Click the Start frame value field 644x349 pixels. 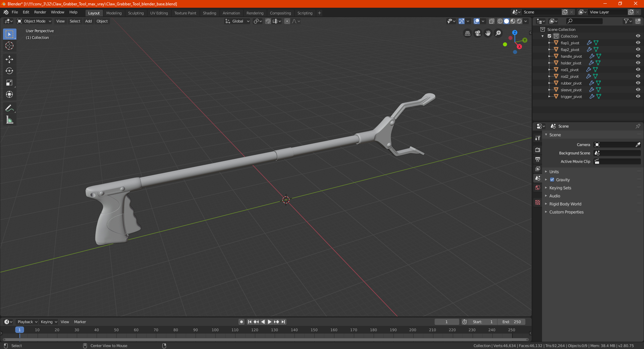click(x=483, y=322)
